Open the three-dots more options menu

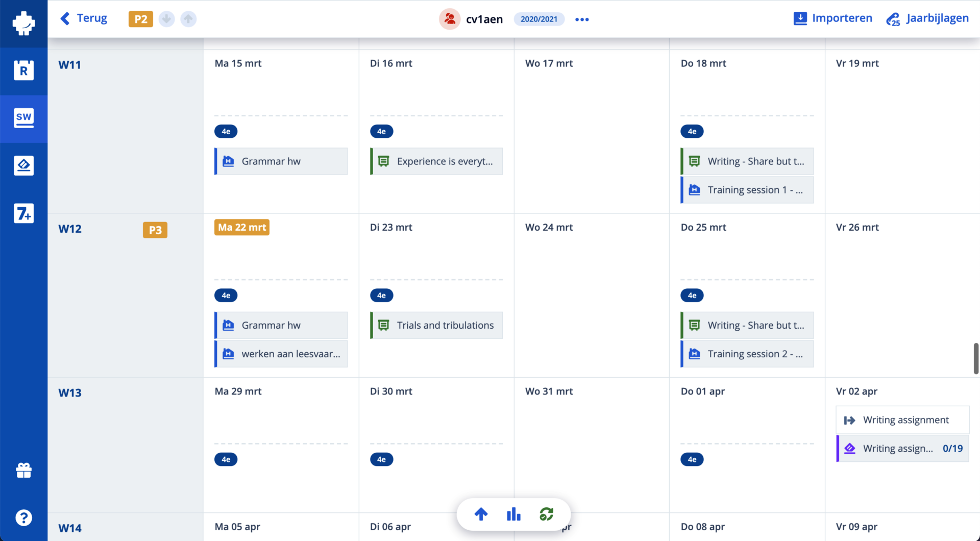pyautogui.click(x=582, y=19)
